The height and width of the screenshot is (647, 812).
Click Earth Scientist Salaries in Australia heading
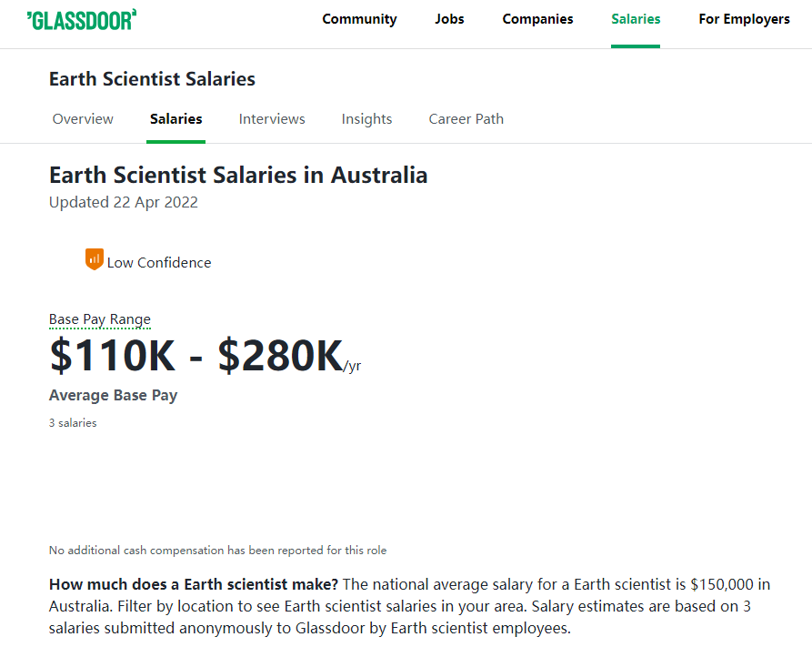pyautogui.click(x=238, y=175)
